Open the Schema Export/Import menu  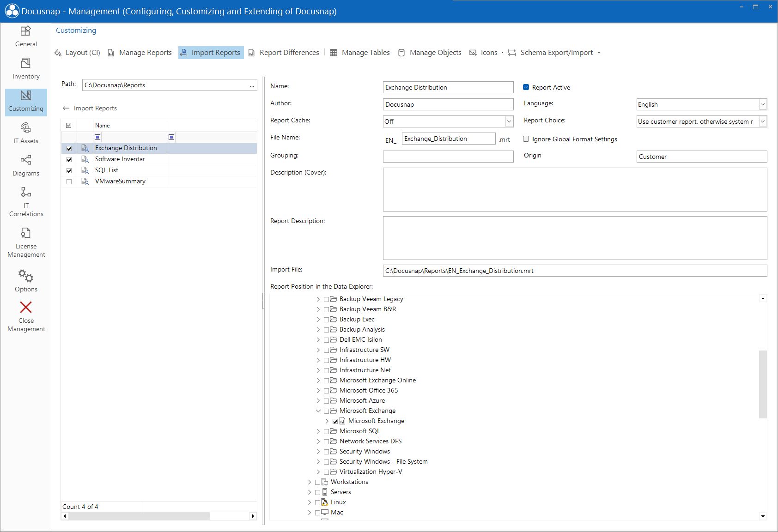[x=554, y=53]
